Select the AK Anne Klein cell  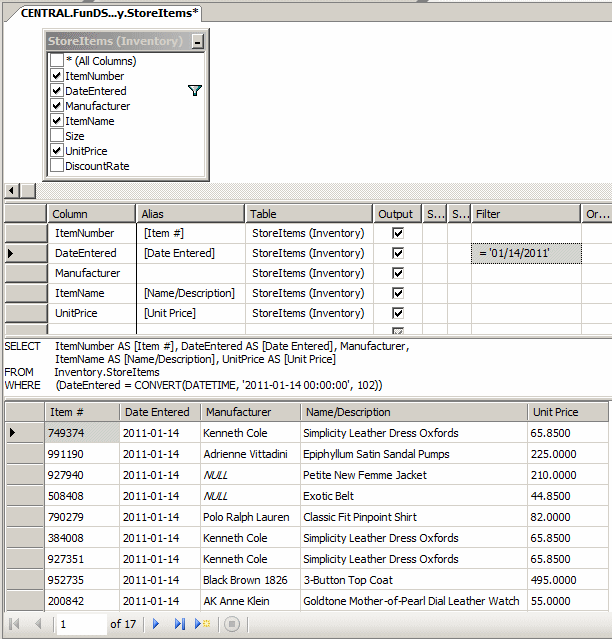[x=251, y=601]
